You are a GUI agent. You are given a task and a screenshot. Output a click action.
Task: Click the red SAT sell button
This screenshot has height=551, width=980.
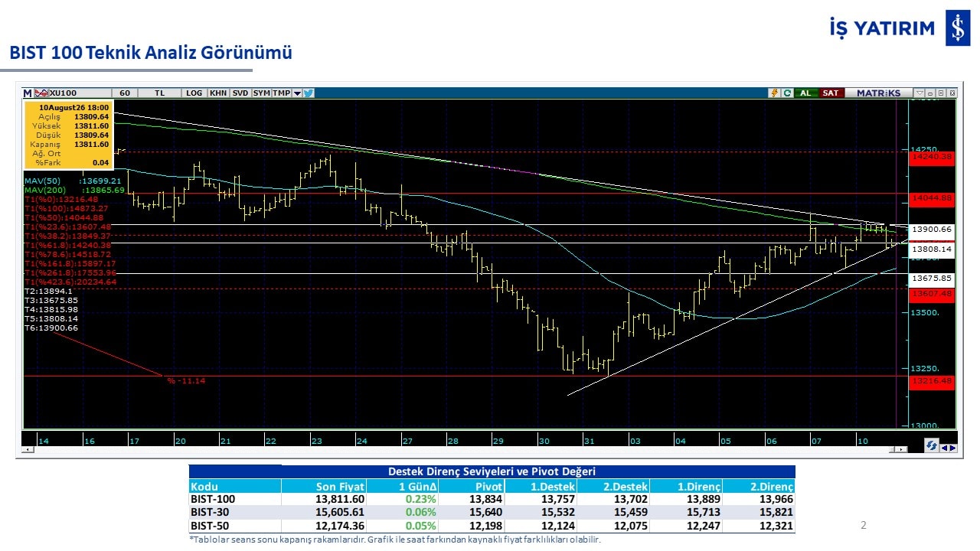click(830, 93)
